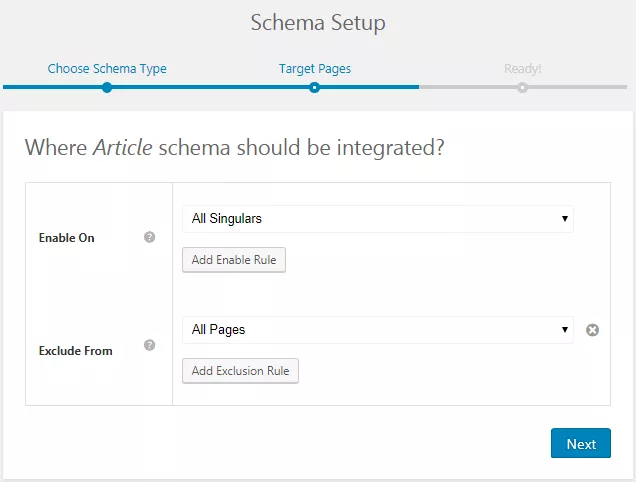
Task: Click the Schema Setup page title
Action: (317, 22)
